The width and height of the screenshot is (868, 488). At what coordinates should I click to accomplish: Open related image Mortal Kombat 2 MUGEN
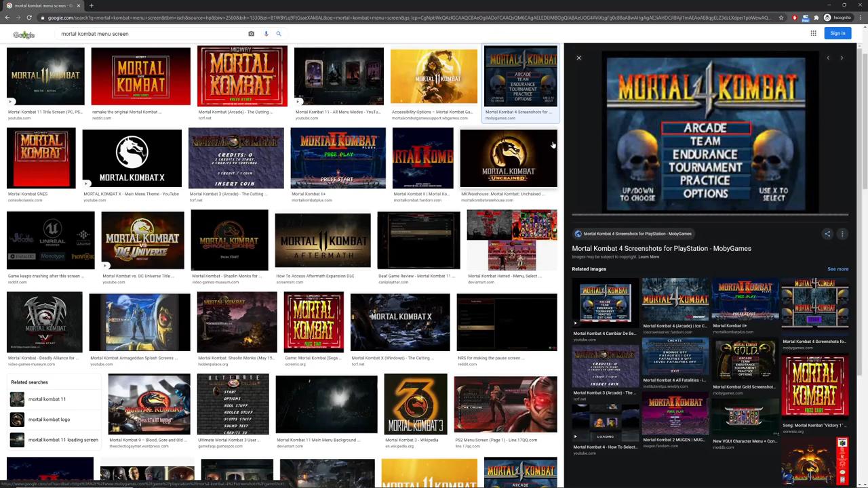point(675,415)
